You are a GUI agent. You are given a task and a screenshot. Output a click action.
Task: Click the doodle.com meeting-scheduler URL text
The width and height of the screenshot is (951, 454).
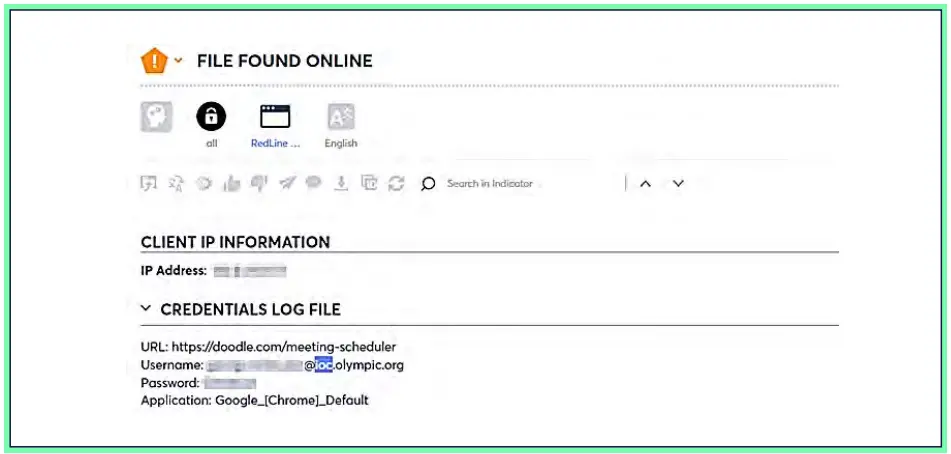pos(284,347)
